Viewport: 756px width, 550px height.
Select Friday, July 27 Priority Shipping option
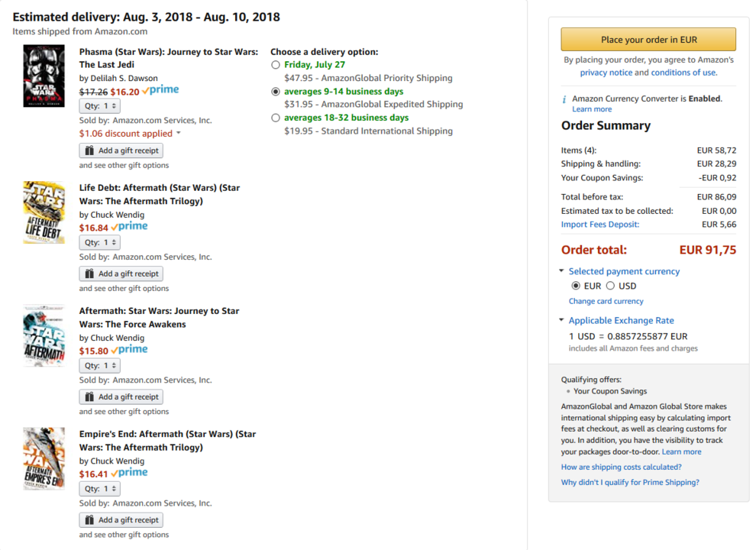click(x=276, y=65)
